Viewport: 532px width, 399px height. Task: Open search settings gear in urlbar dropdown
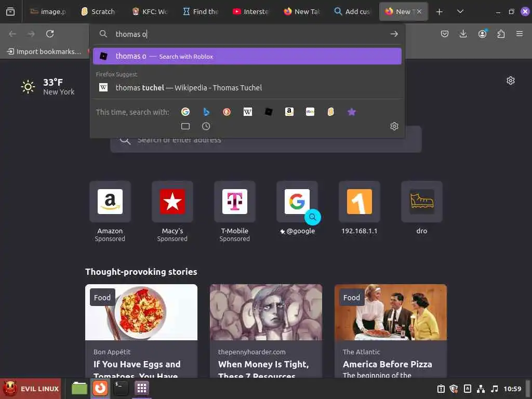coord(394,126)
